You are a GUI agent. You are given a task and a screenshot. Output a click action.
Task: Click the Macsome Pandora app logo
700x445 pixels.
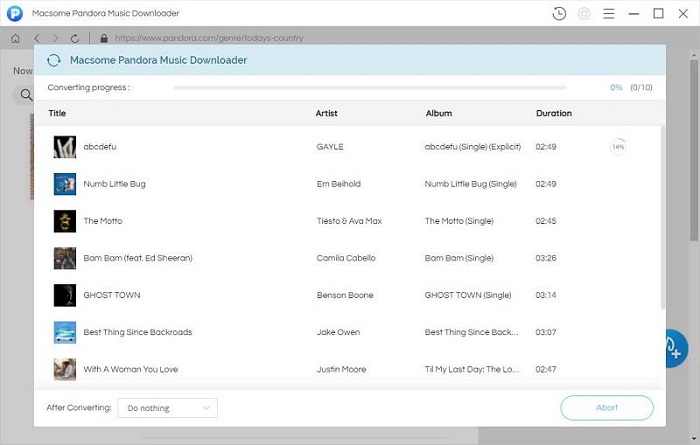[15, 13]
